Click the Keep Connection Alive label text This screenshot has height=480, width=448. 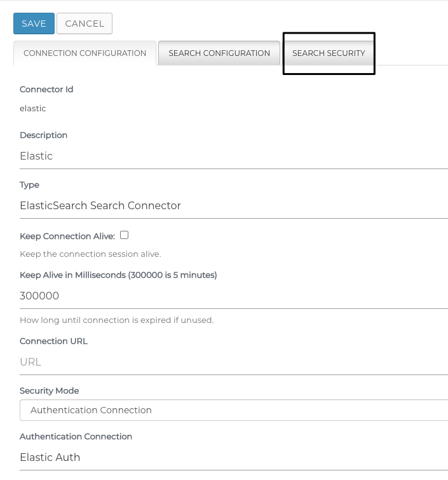[67, 237]
